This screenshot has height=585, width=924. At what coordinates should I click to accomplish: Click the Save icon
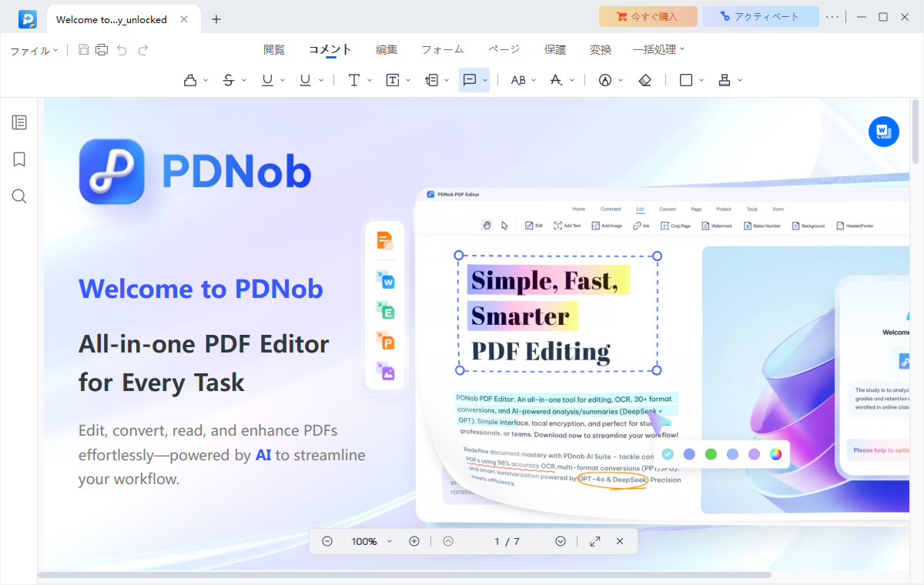click(84, 50)
